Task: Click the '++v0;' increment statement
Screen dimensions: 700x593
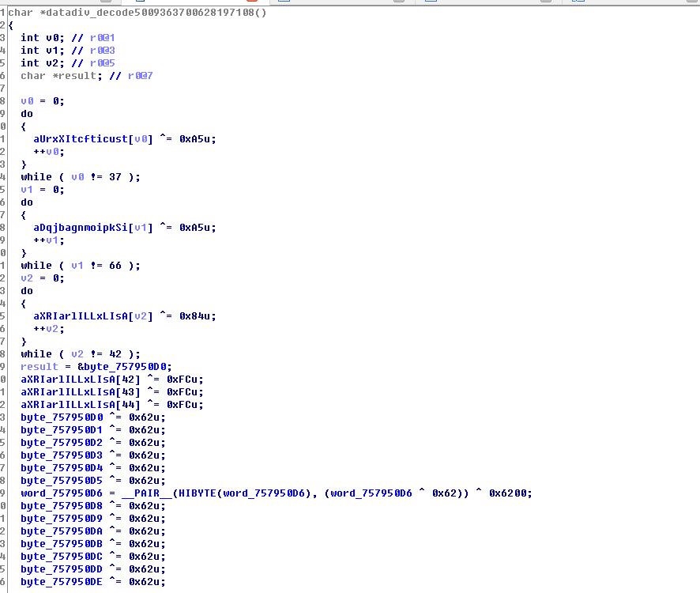Action: [49, 152]
